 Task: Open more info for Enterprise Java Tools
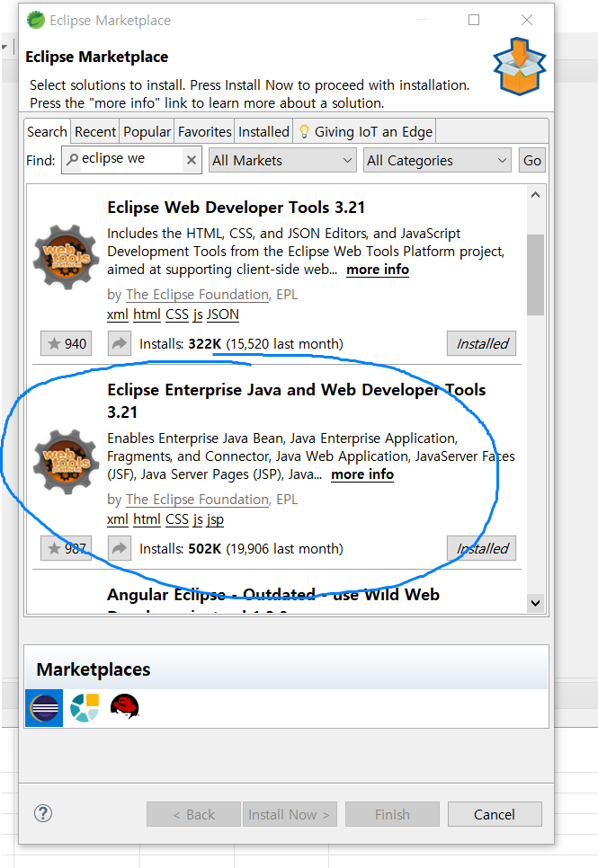tap(362, 474)
